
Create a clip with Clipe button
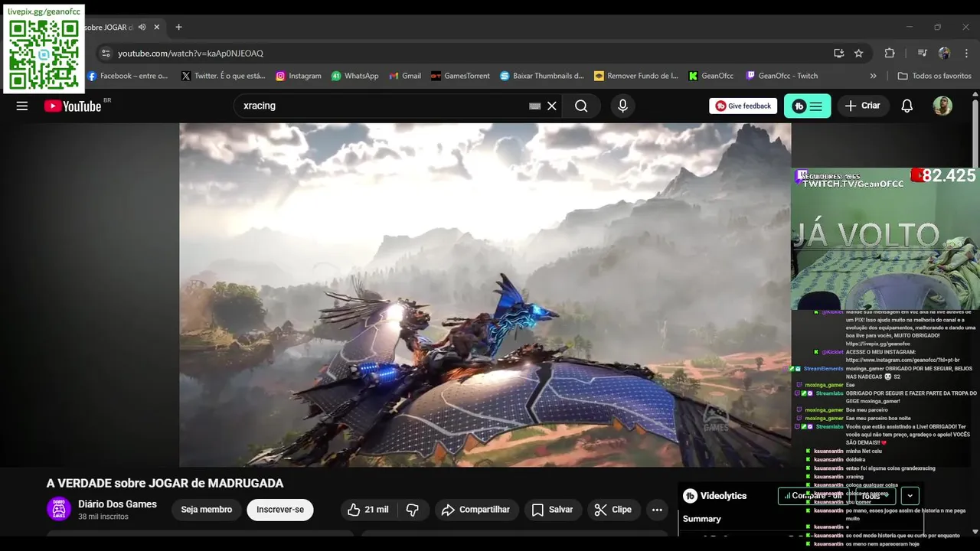(613, 510)
